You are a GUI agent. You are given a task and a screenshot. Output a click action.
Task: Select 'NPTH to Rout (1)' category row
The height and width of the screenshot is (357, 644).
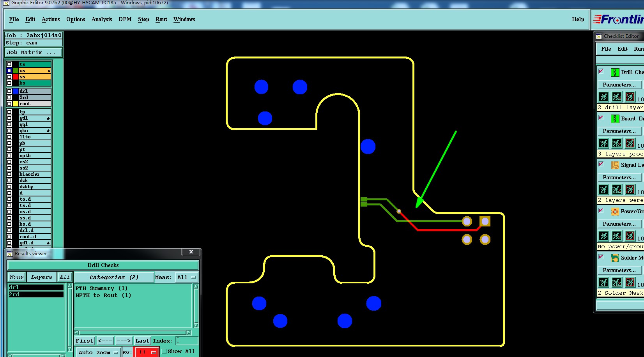click(103, 295)
